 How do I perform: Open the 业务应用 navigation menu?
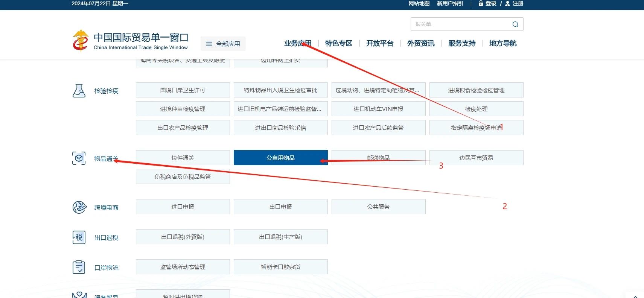(x=297, y=43)
